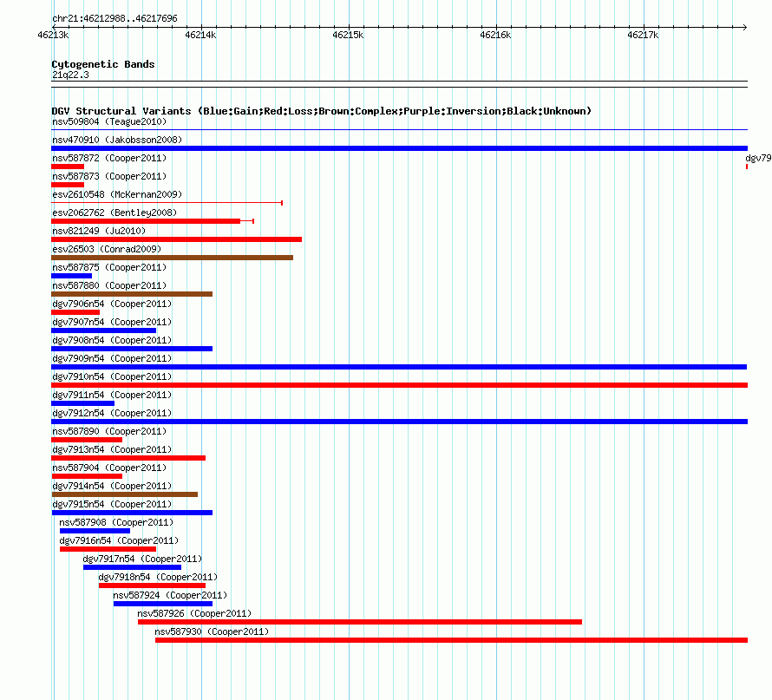Click the Cytogenetic Bands track title

click(103, 64)
